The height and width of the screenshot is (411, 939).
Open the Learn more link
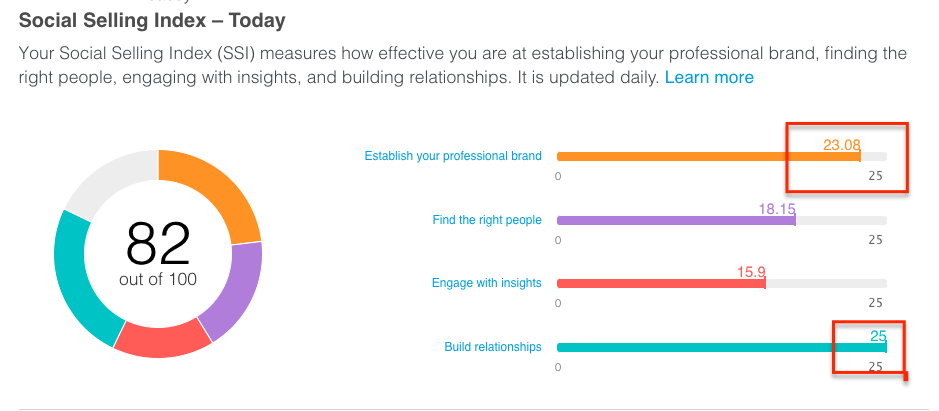tap(709, 77)
